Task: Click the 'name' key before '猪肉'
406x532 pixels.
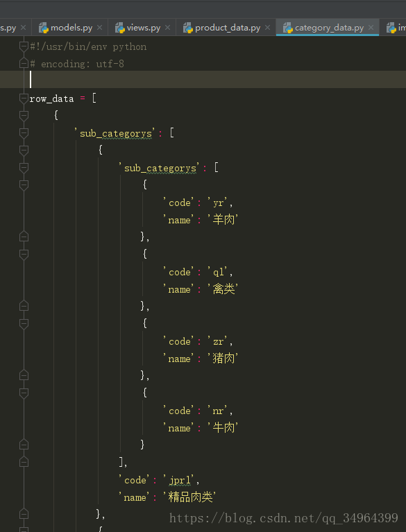Action: pyautogui.click(x=179, y=359)
